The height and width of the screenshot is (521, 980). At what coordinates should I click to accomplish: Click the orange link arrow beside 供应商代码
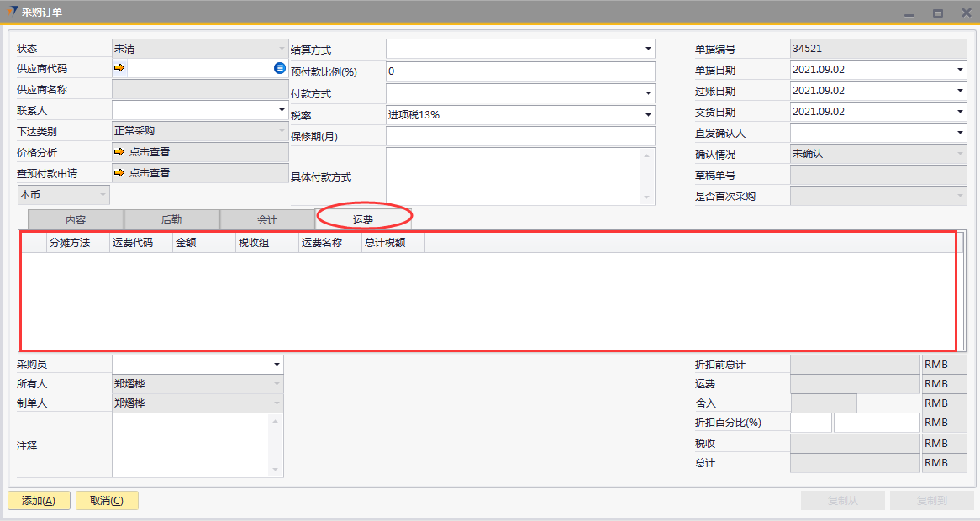point(119,68)
